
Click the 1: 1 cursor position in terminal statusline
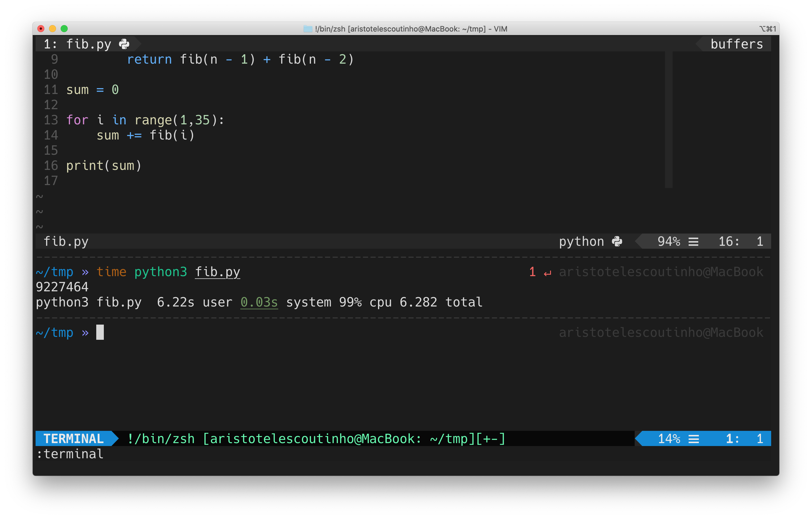pos(745,439)
